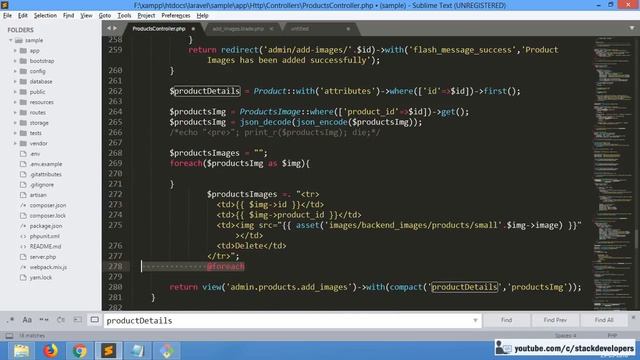Image resolution: width=640 pixels, height=360 pixels.
Task: Toggle case sensitive search (Aa)
Action: click(27, 320)
